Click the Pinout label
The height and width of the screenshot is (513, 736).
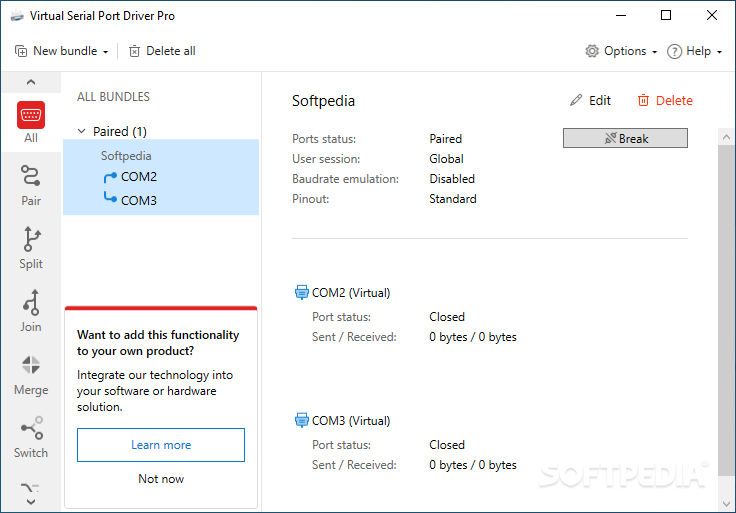coord(311,199)
